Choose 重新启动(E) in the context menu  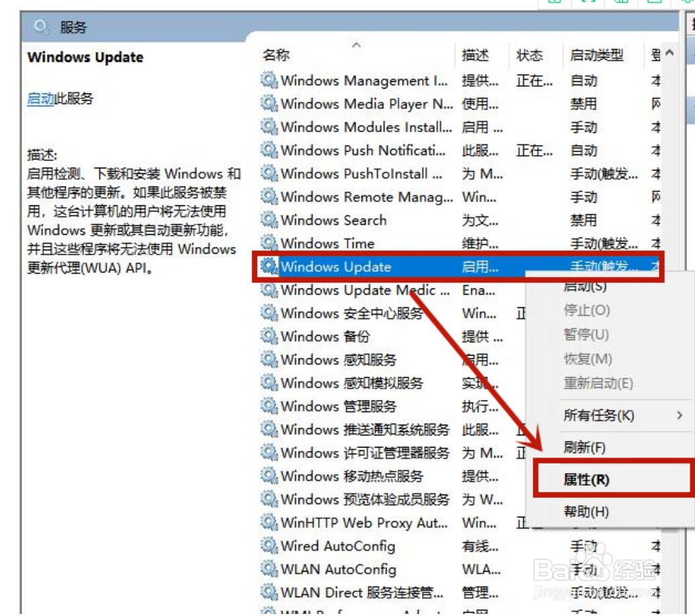point(598,383)
